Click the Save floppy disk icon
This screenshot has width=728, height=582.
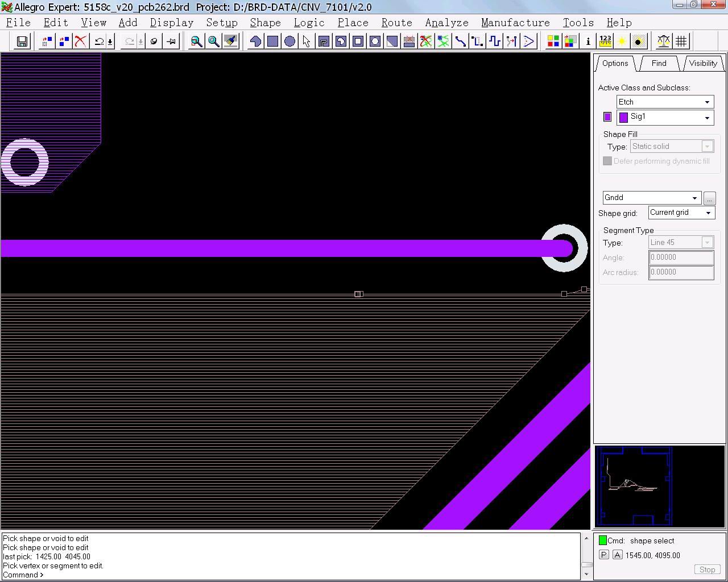[x=22, y=41]
